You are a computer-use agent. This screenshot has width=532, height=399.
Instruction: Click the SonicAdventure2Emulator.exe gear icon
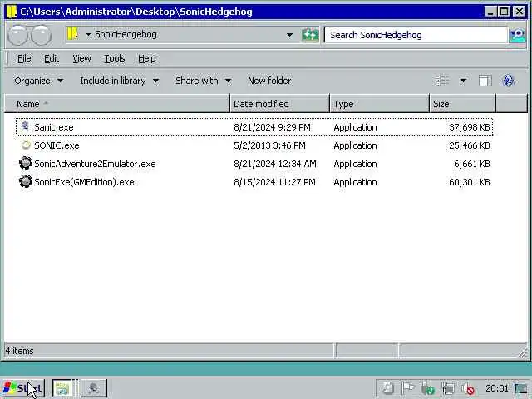(26, 163)
